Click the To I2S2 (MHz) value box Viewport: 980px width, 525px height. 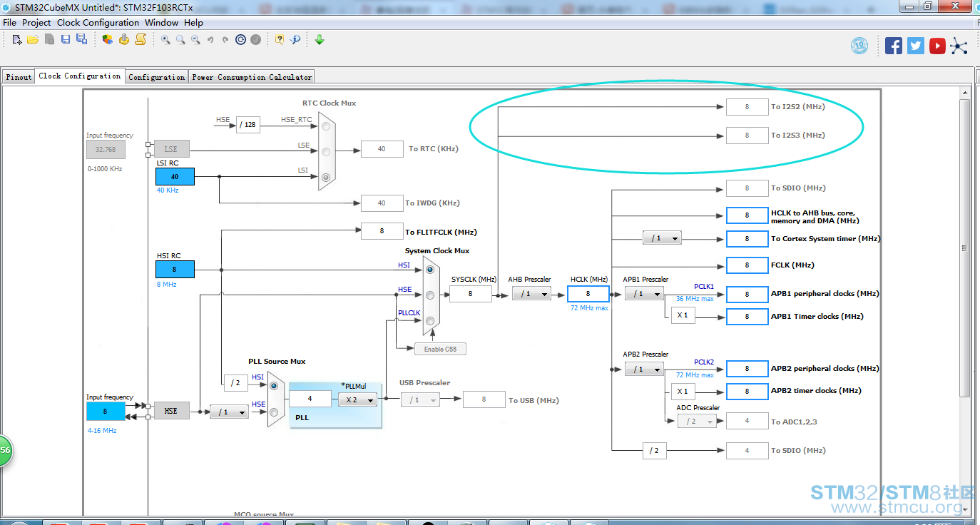[x=747, y=107]
